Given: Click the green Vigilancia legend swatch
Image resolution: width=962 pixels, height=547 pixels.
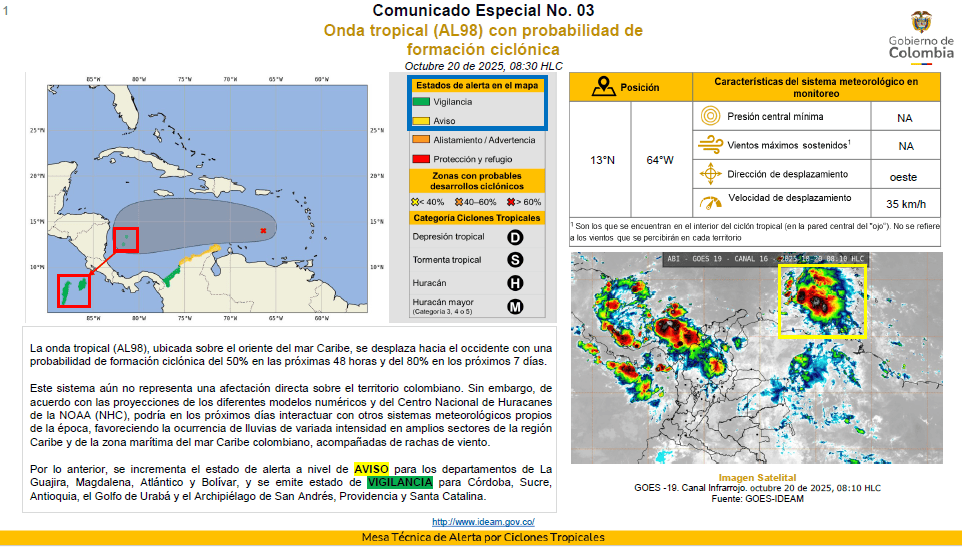Looking at the screenshot, I should coord(421,102).
